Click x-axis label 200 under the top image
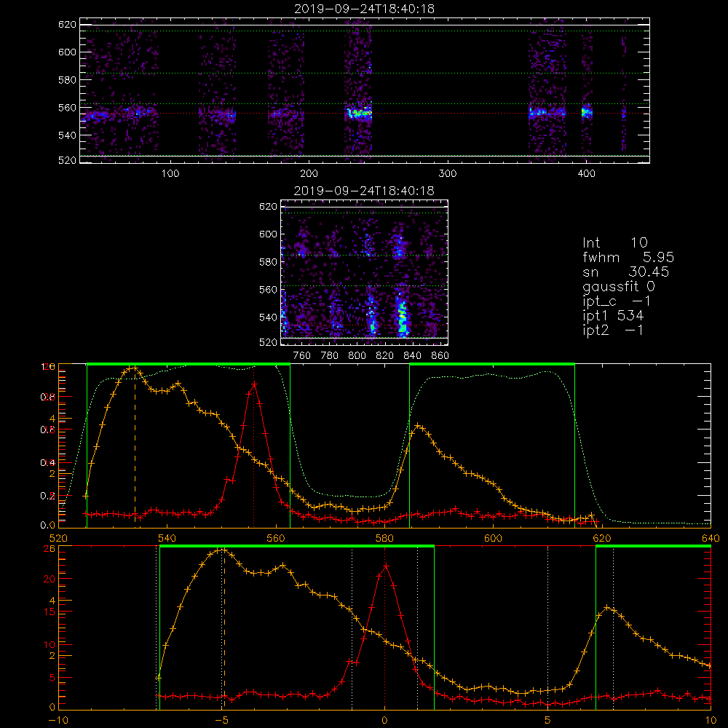 pos(309,174)
